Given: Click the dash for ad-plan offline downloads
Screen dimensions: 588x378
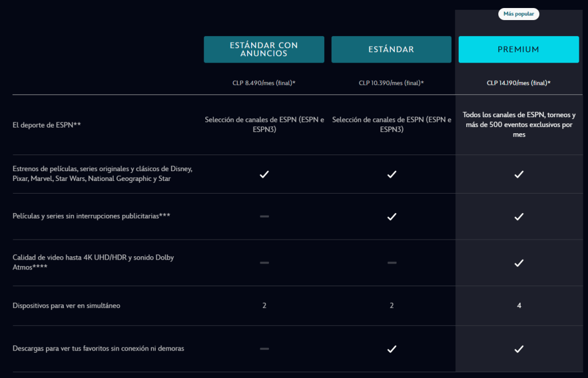Looking at the screenshot, I should pos(264,349).
